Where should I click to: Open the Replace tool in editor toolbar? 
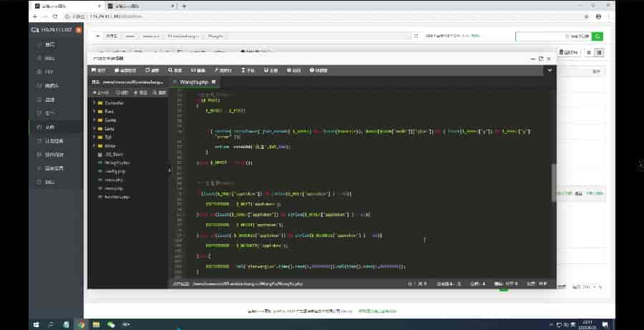point(197,70)
